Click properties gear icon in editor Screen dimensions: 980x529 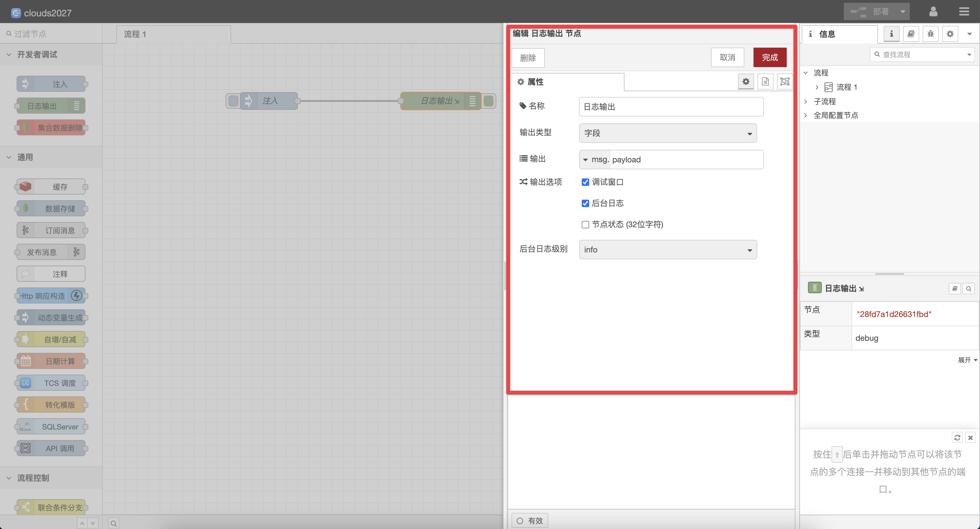746,81
